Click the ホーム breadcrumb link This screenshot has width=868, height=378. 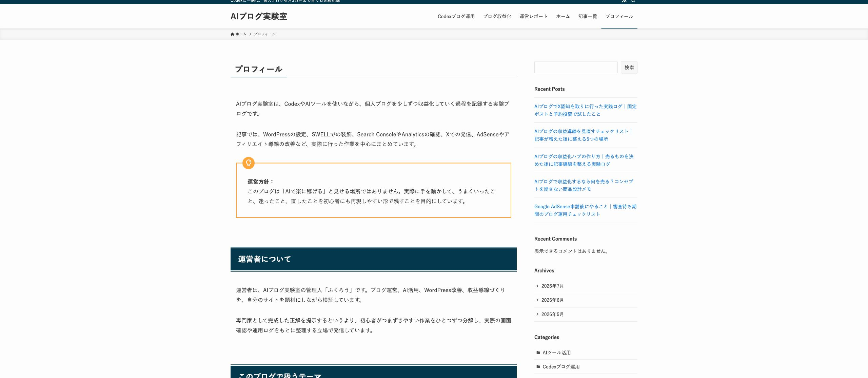tap(241, 34)
